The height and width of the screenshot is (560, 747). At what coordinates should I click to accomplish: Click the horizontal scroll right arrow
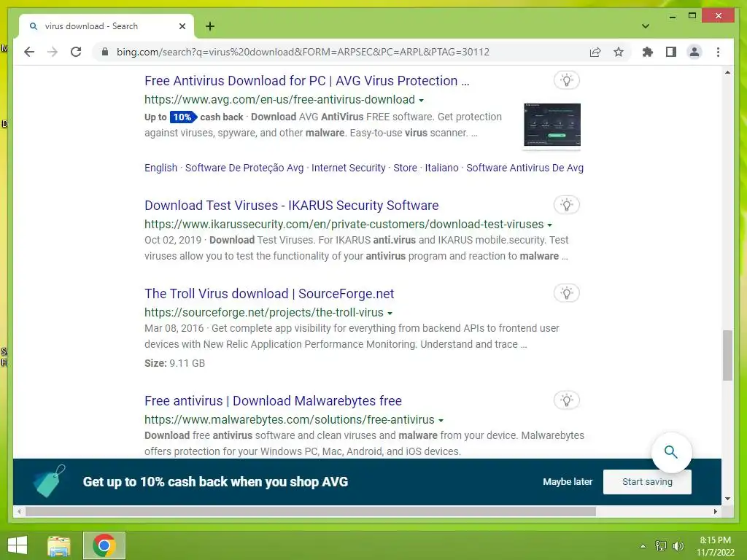click(715, 511)
